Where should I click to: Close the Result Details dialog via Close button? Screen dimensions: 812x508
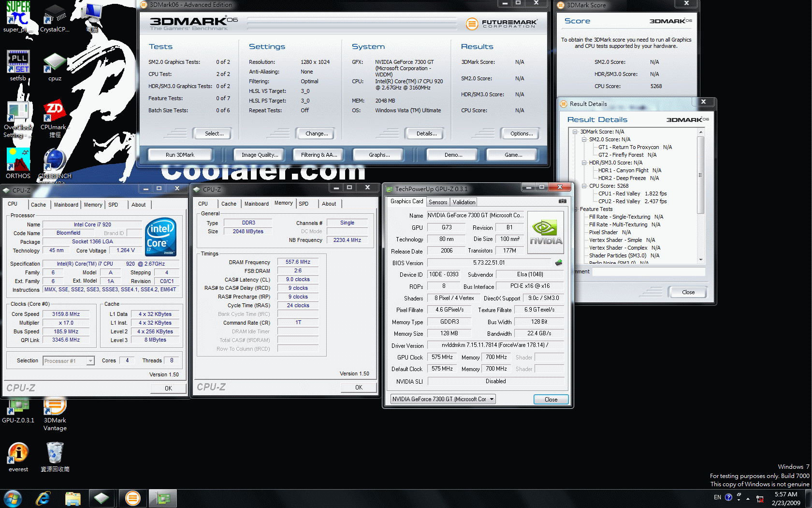(x=688, y=292)
